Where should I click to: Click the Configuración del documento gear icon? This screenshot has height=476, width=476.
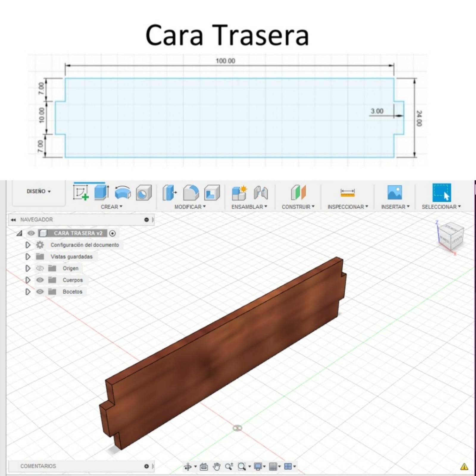click(x=40, y=245)
